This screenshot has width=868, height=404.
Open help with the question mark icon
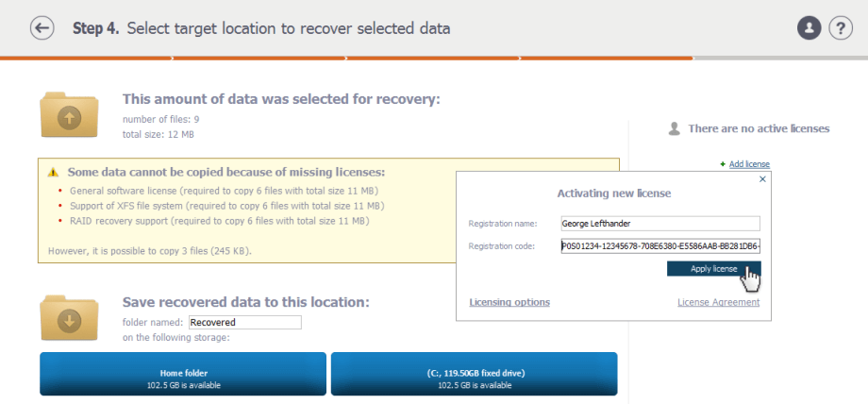click(x=841, y=28)
